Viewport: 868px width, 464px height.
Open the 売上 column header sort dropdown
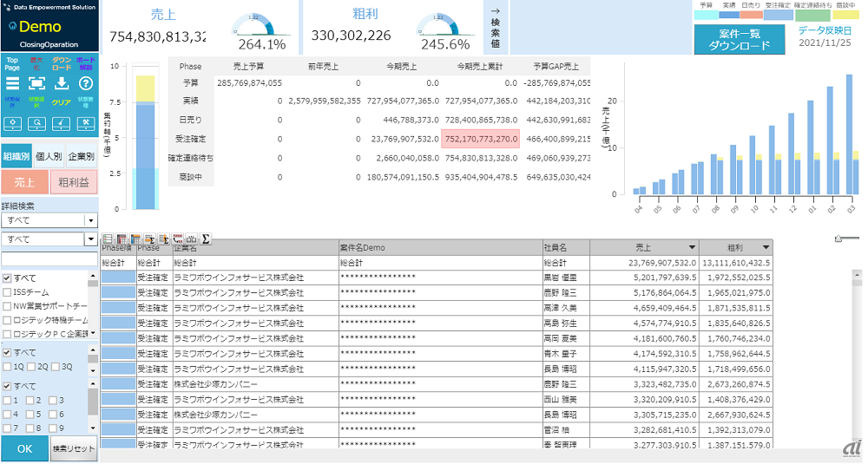pyautogui.click(x=692, y=248)
